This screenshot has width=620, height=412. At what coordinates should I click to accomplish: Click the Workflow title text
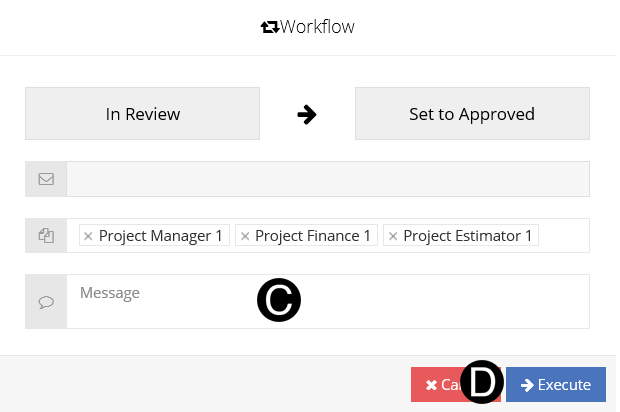point(317,27)
